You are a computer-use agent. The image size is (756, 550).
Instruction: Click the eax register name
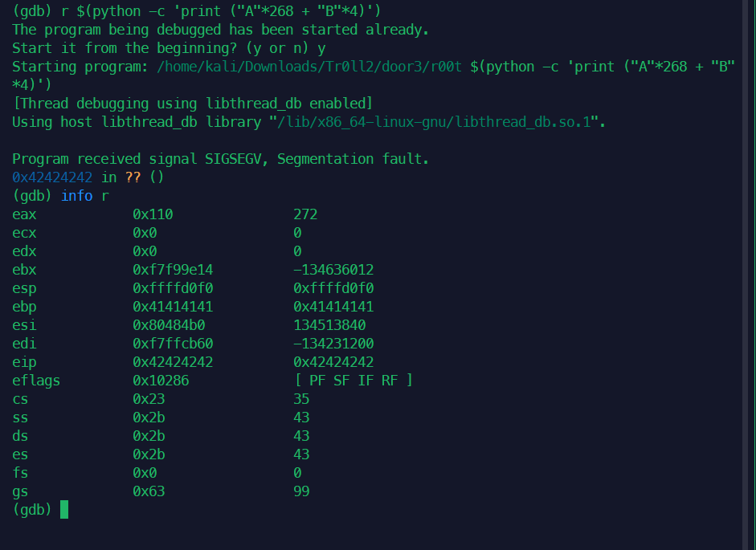24,214
